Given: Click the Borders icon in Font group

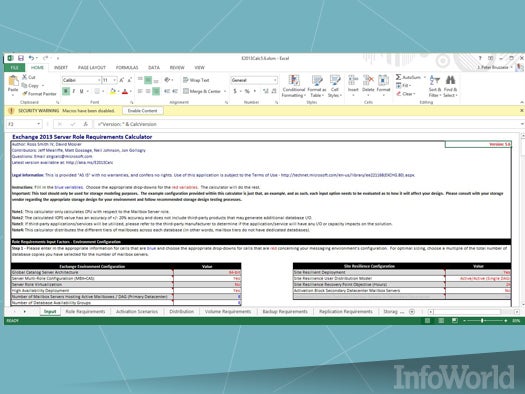Looking at the screenshot, I should pyautogui.click(x=97, y=91).
